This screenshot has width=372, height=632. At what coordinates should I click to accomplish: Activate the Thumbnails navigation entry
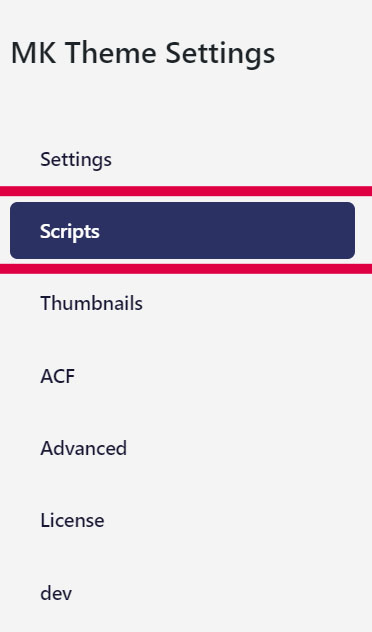(x=182, y=303)
